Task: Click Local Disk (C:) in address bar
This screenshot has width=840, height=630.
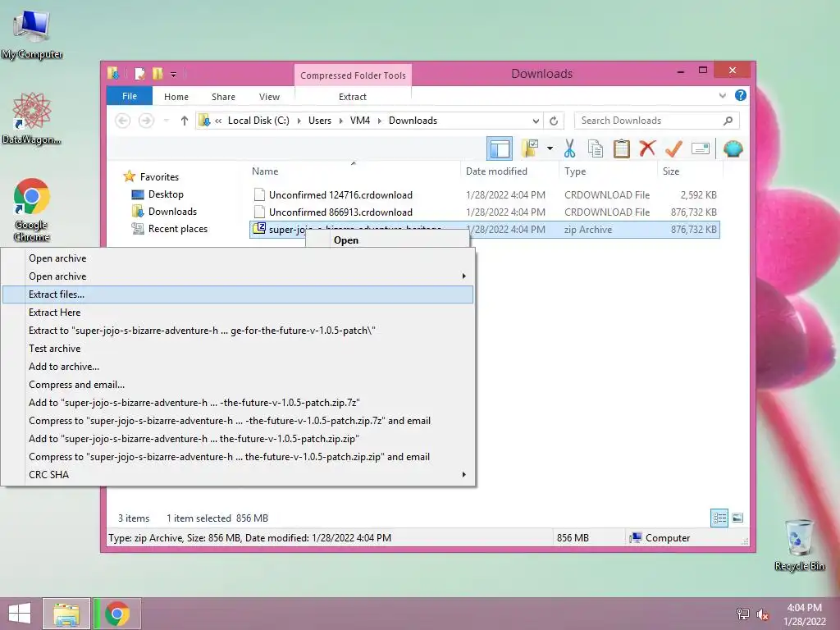Action: coord(258,121)
